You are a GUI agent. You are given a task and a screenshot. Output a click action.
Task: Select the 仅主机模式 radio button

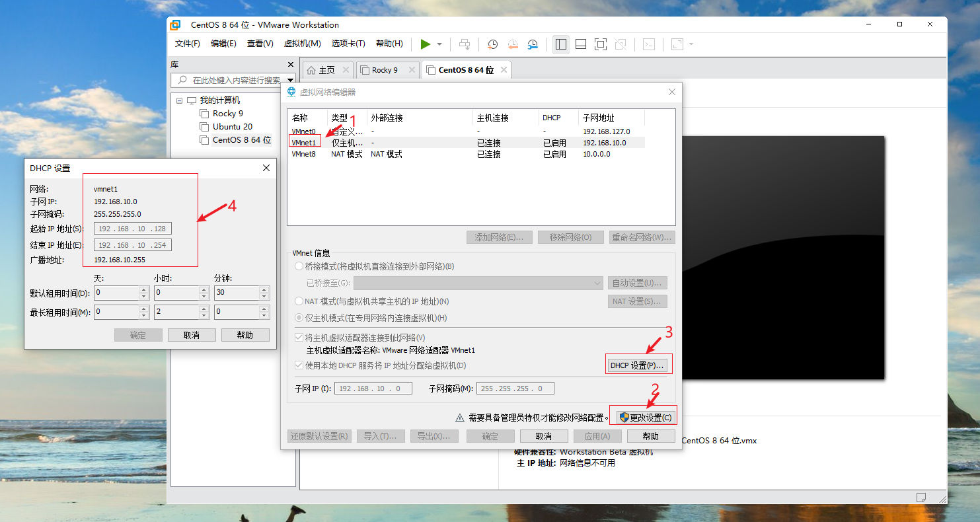coord(299,318)
